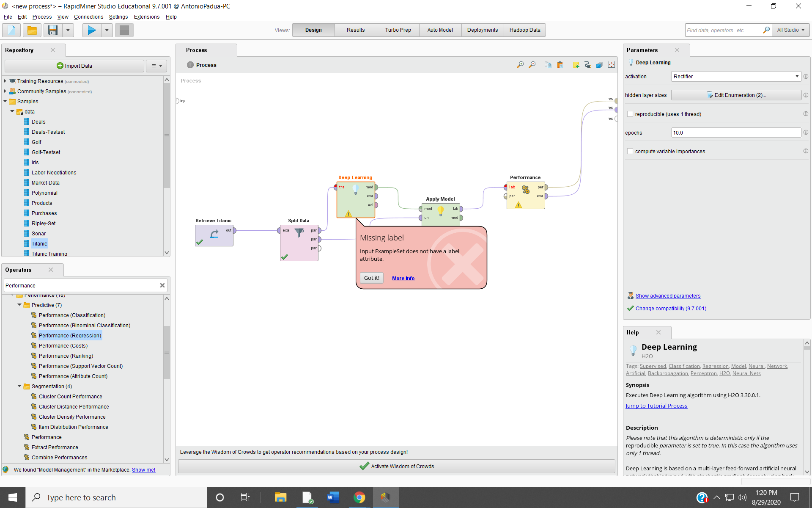Image resolution: width=812 pixels, height=508 pixels.
Task: Click Change compatibility (9.7.001) link
Action: (x=671, y=309)
